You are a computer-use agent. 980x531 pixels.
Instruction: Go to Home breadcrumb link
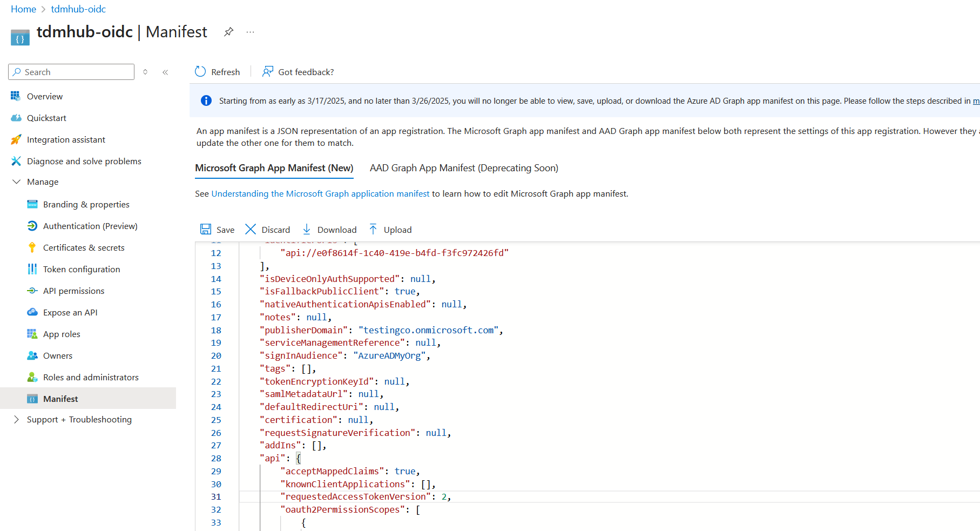click(x=23, y=9)
